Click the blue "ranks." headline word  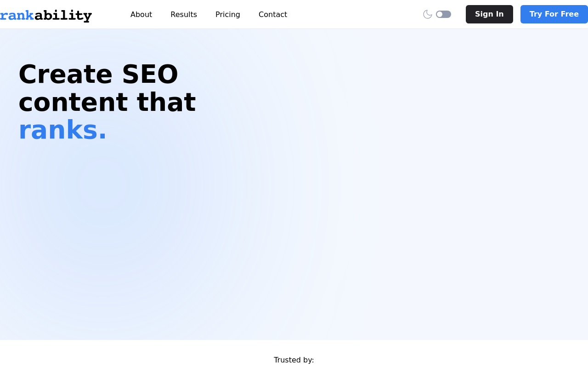62,130
